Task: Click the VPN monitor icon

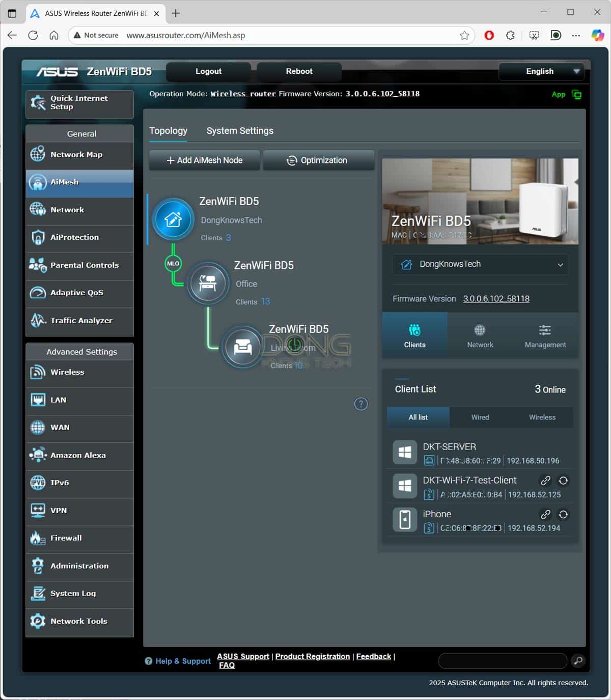Action: pyautogui.click(x=38, y=511)
